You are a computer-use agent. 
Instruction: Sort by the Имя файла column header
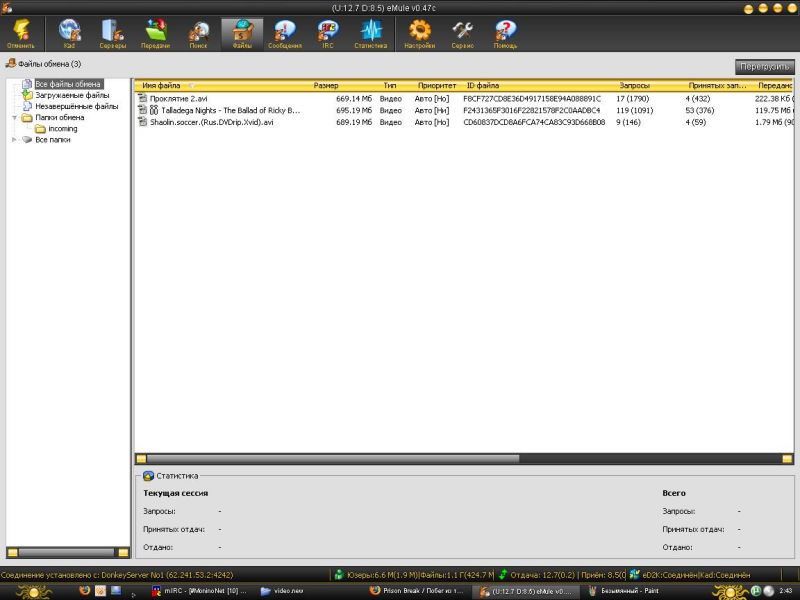[x=162, y=86]
